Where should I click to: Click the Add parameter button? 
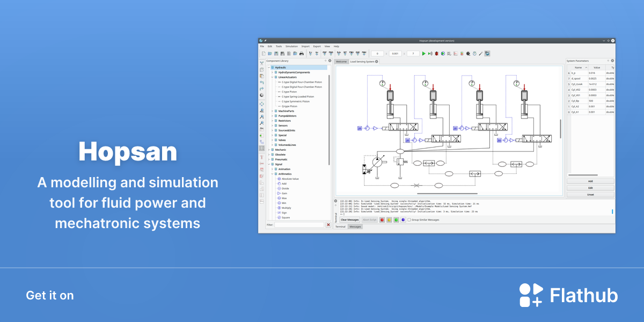tap(590, 181)
